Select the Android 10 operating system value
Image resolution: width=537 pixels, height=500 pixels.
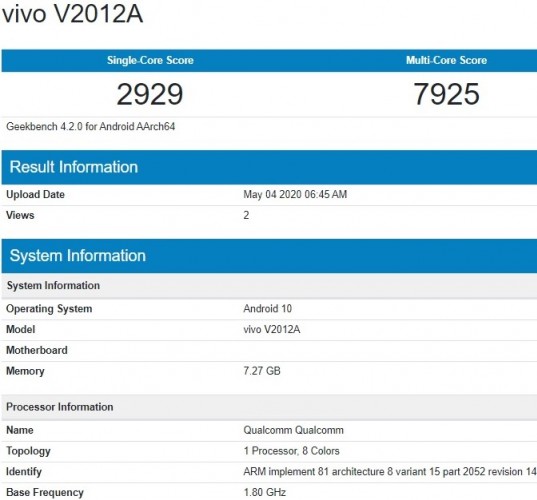tap(267, 309)
